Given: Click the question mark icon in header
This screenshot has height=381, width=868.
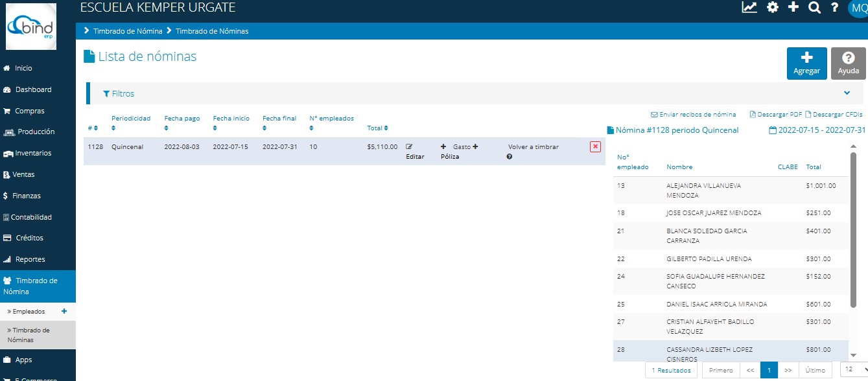Looking at the screenshot, I should pyautogui.click(x=835, y=8).
